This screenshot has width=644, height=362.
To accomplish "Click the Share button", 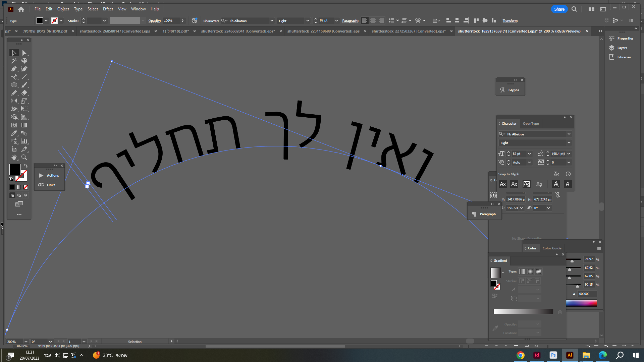I will (x=559, y=9).
